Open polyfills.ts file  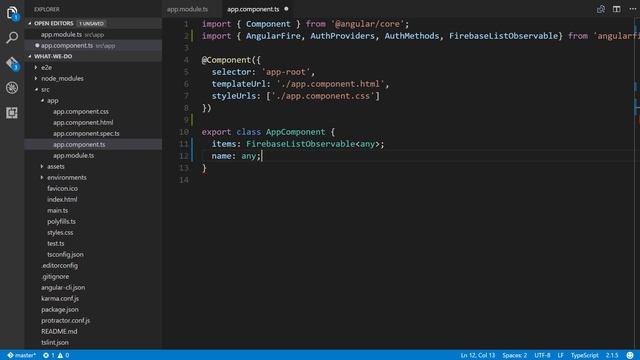pos(61,222)
